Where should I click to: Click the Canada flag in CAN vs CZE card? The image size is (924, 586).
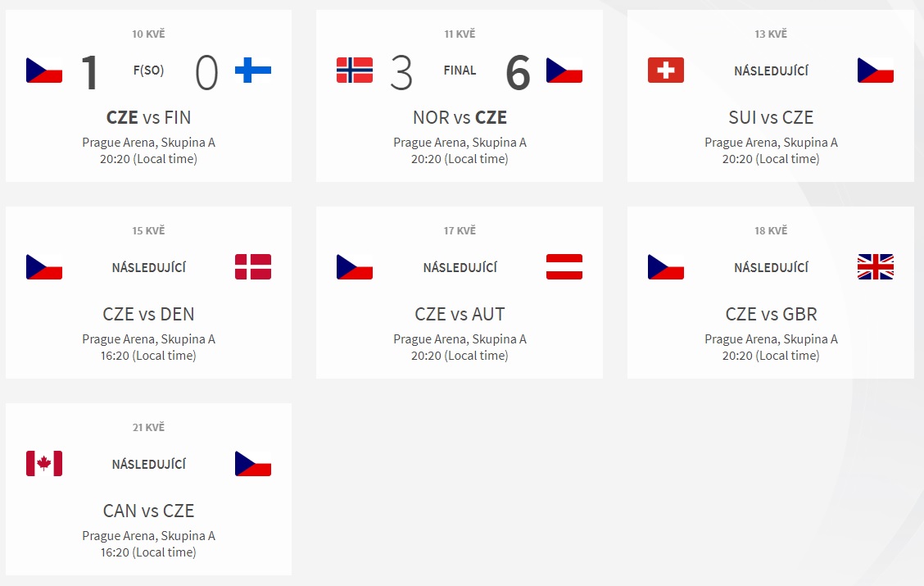44,463
